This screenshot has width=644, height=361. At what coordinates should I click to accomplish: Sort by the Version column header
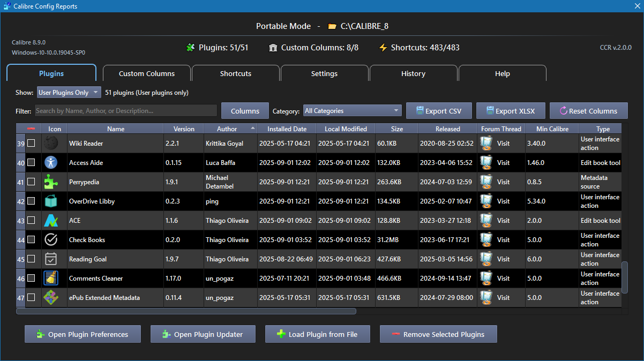click(x=184, y=129)
